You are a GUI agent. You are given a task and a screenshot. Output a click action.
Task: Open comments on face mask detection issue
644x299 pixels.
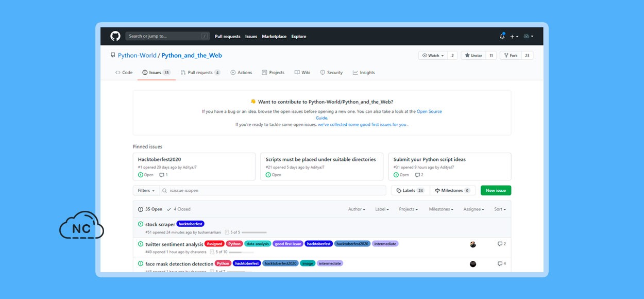point(502,263)
